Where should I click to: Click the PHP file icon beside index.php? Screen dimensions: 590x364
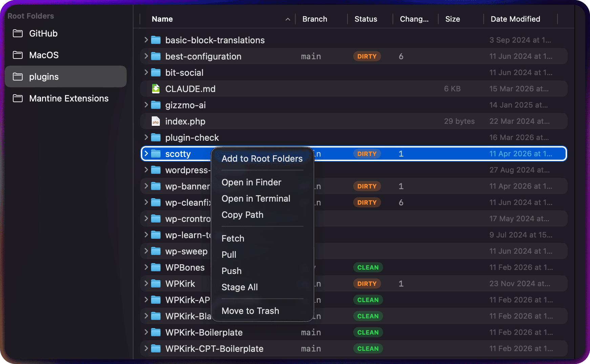coord(156,121)
